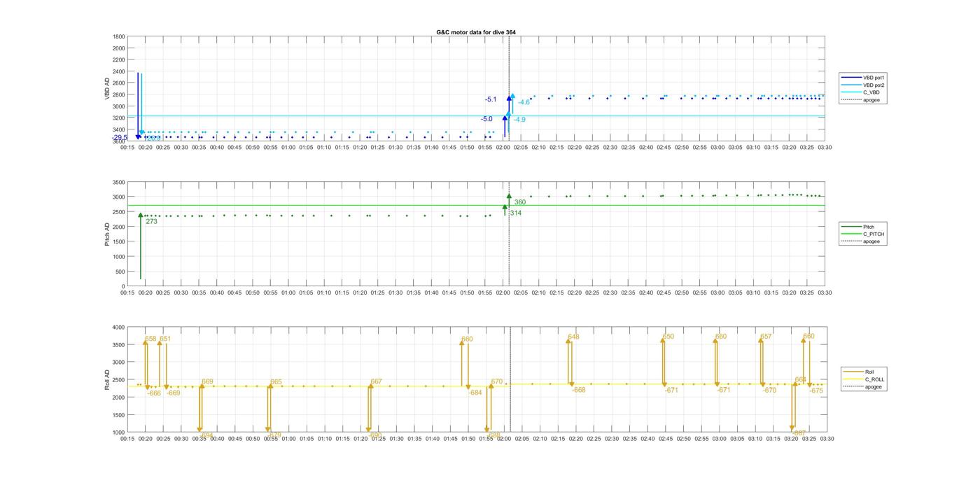Click the 'G&C motor data for dive 364' title
This screenshot has height=485, width=980.
pos(476,32)
